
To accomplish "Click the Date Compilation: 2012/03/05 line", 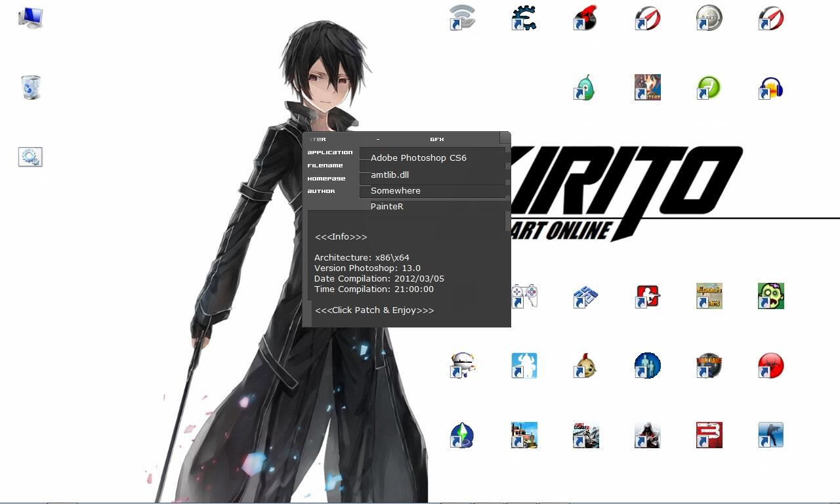I will (x=379, y=278).
